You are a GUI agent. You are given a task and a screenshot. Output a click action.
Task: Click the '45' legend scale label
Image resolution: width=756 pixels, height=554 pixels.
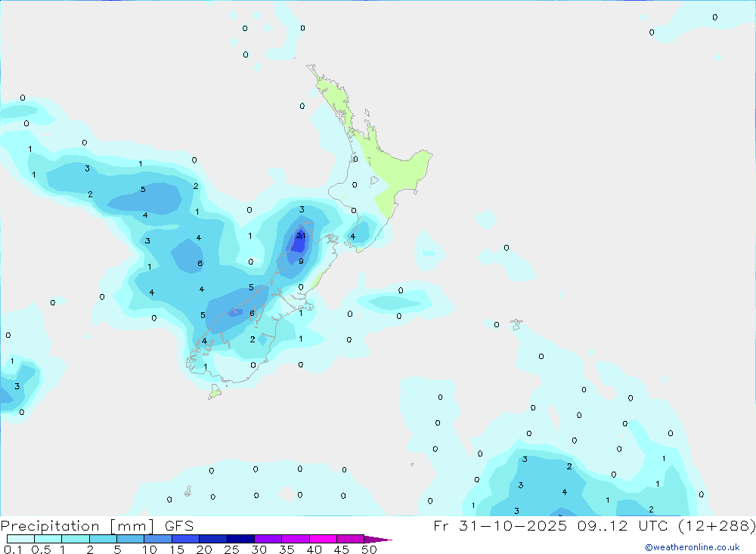342,549
